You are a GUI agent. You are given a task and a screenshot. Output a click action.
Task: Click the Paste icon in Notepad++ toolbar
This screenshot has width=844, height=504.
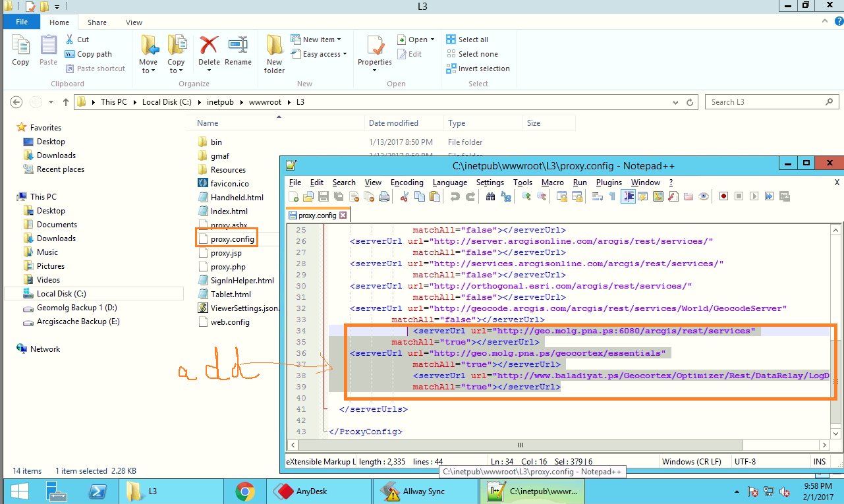(x=435, y=196)
